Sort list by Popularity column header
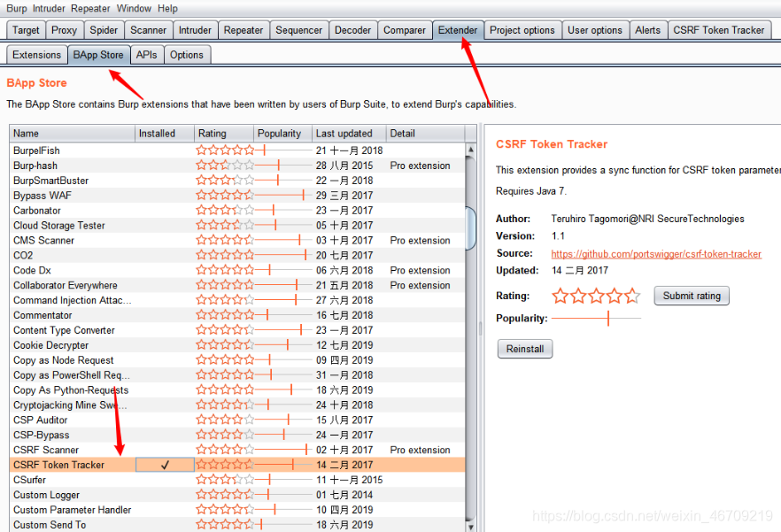781x532 pixels. [283, 134]
